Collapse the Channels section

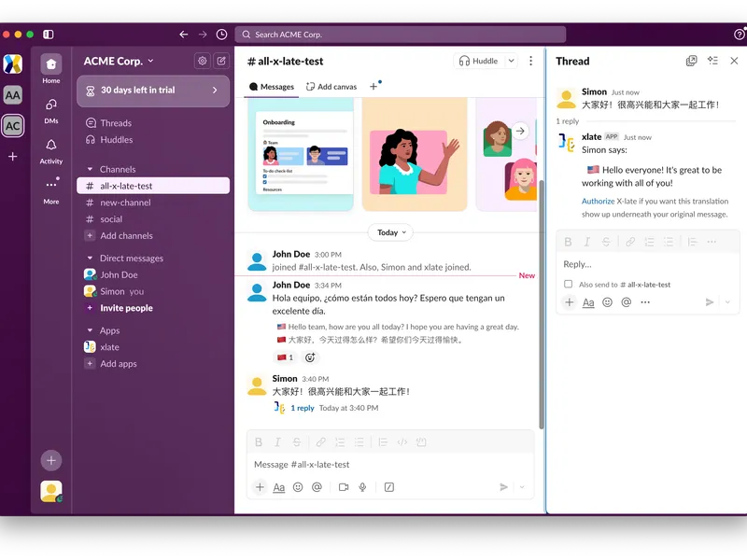(90, 169)
